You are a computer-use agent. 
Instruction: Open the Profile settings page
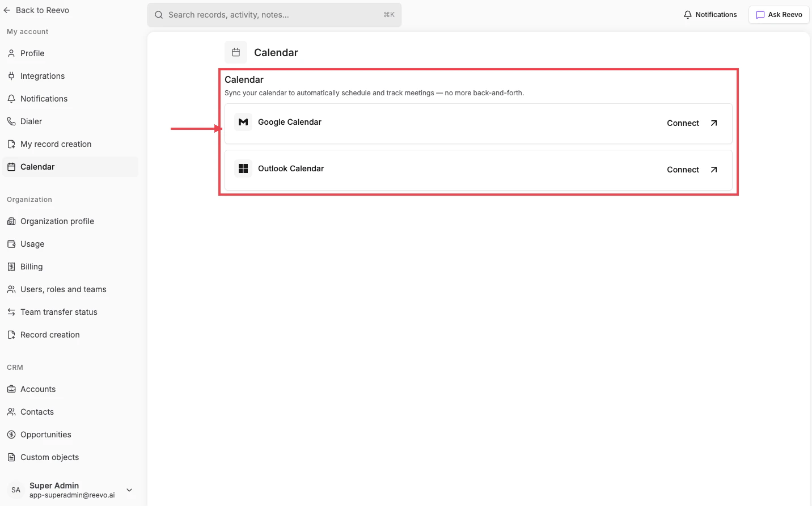click(x=70, y=53)
